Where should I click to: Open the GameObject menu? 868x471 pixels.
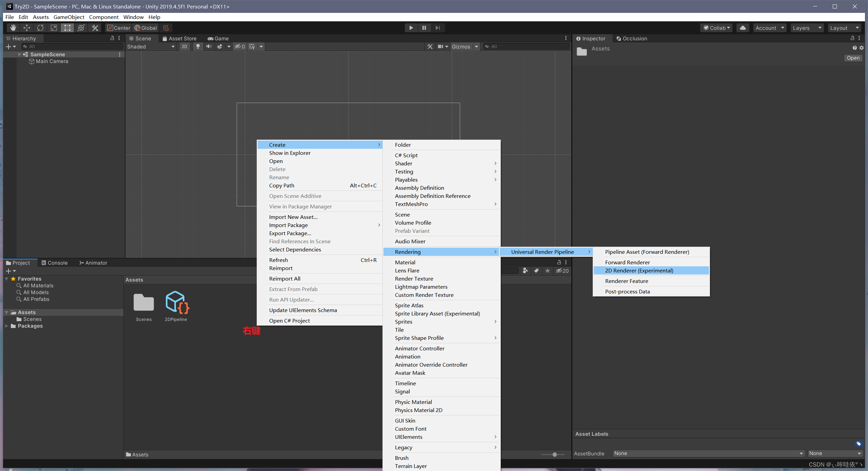click(69, 17)
